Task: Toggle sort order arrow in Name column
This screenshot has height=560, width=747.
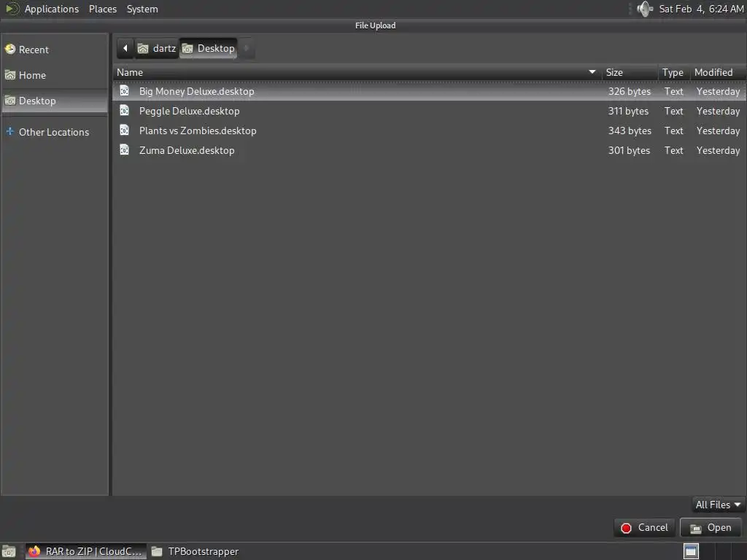Action: tap(592, 72)
